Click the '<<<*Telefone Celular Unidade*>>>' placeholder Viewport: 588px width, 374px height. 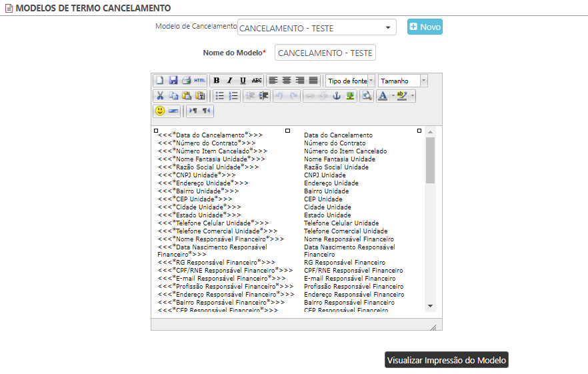pyautogui.click(x=213, y=223)
